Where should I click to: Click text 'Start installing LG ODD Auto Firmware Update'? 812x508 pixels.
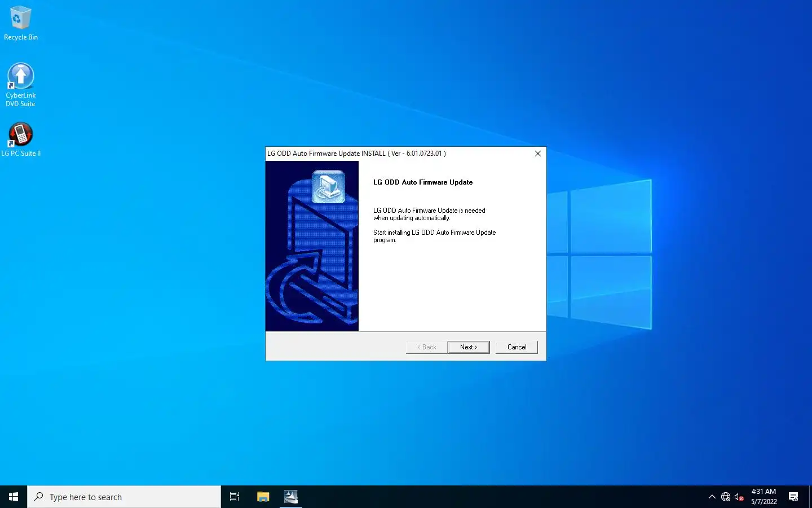[434, 233]
